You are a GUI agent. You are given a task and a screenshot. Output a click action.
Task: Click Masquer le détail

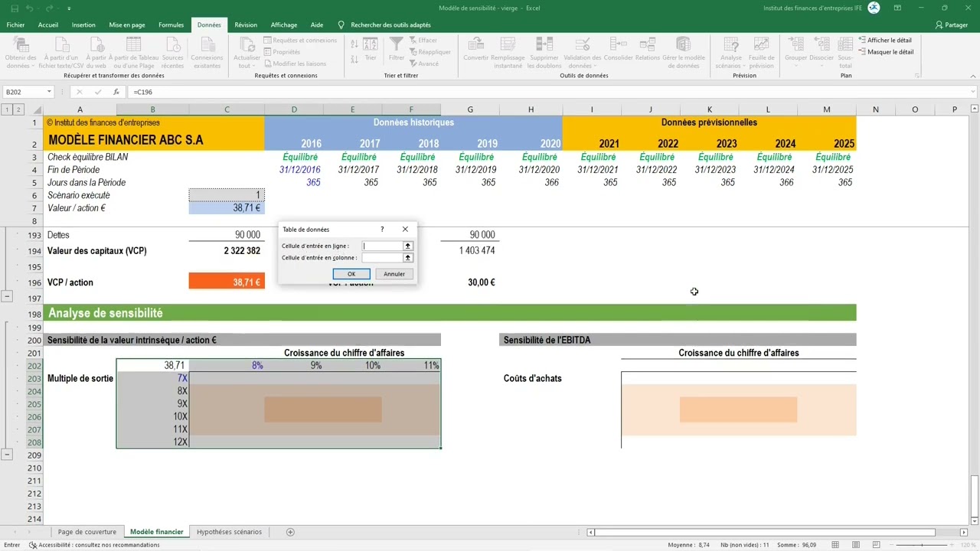point(887,52)
